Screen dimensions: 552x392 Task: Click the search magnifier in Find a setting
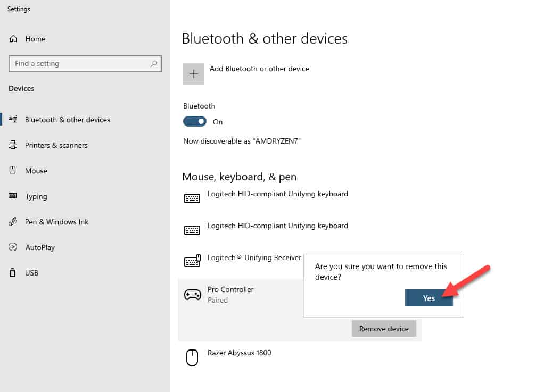155,63
